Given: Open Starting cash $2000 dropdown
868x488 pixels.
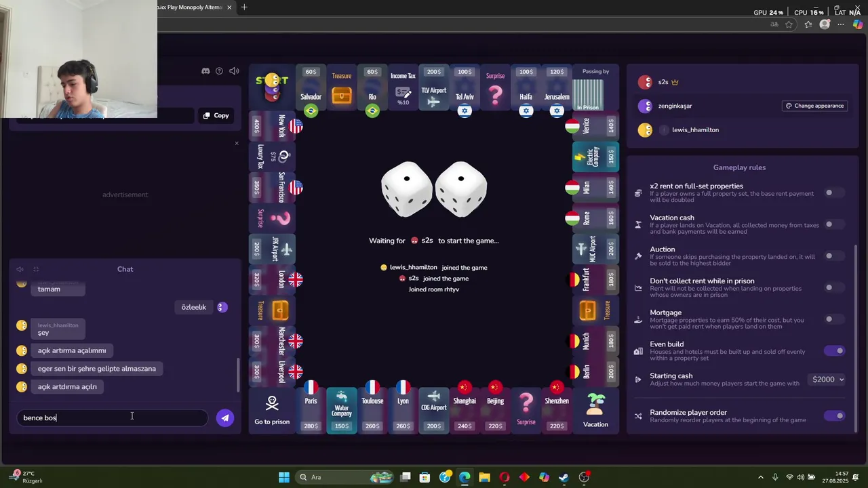Looking at the screenshot, I should tap(827, 380).
